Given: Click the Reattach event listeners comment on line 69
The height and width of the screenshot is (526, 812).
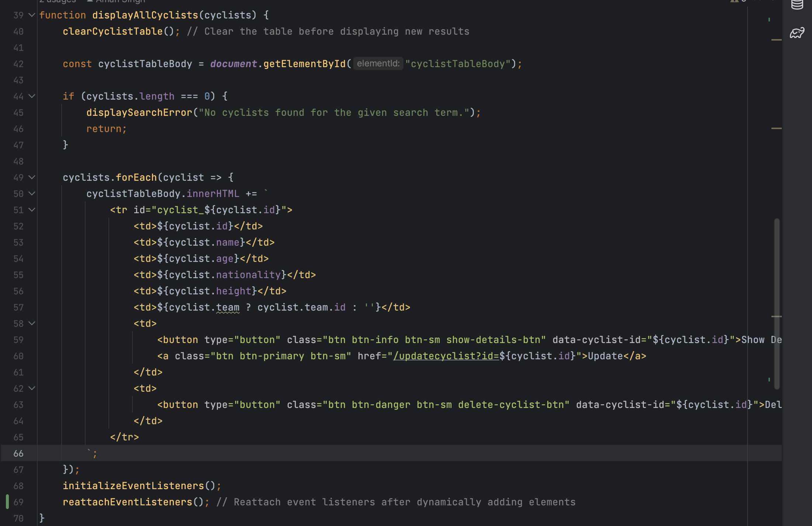Looking at the screenshot, I should [396, 502].
